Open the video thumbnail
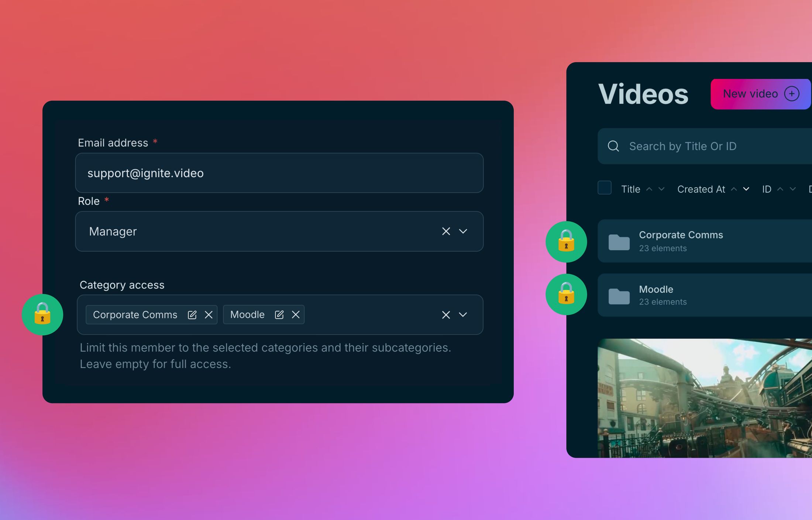The width and height of the screenshot is (812, 520). point(705,398)
